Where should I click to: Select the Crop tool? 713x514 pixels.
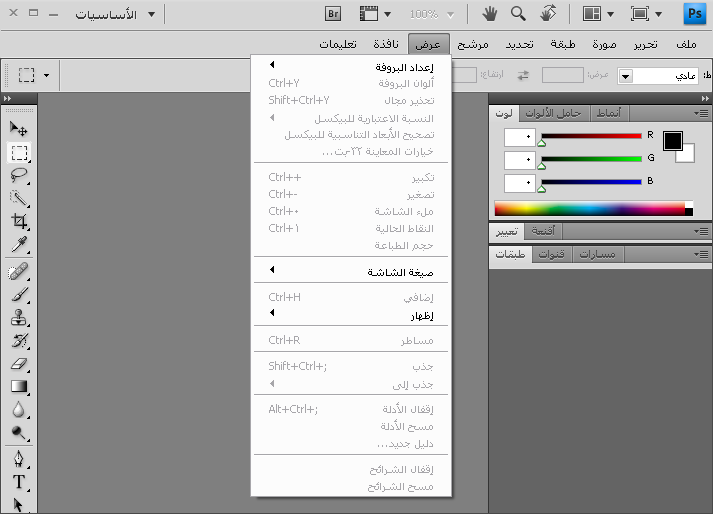(x=19, y=222)
